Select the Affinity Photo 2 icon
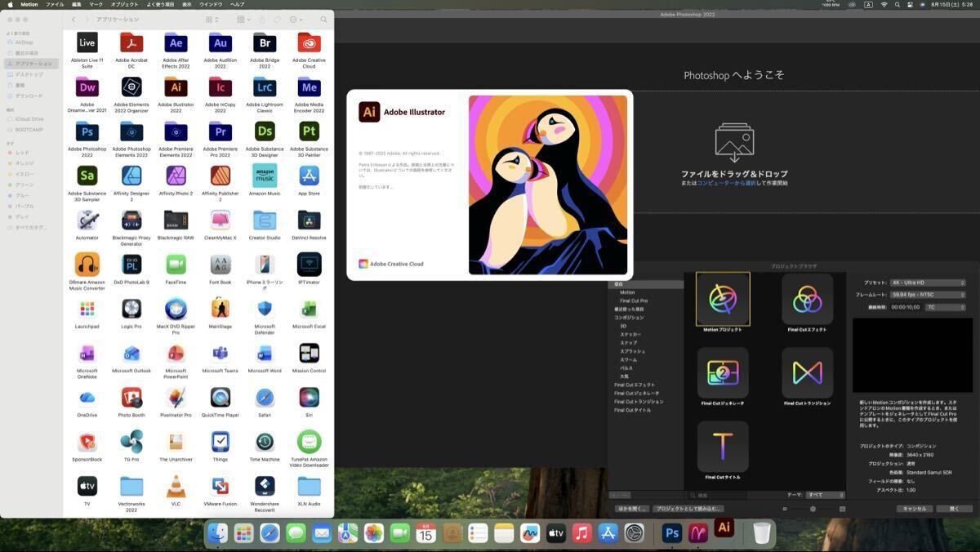 pyautogui.click(x=176, y=176)
